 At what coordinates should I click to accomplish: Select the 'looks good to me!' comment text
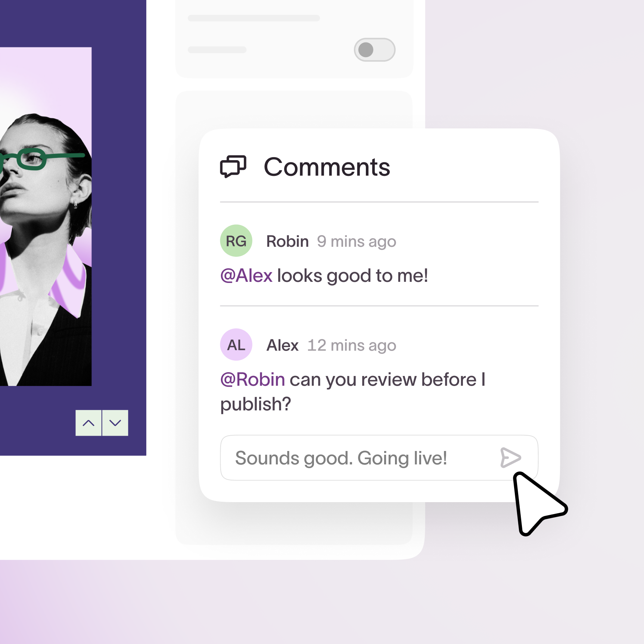click(352, 276)
